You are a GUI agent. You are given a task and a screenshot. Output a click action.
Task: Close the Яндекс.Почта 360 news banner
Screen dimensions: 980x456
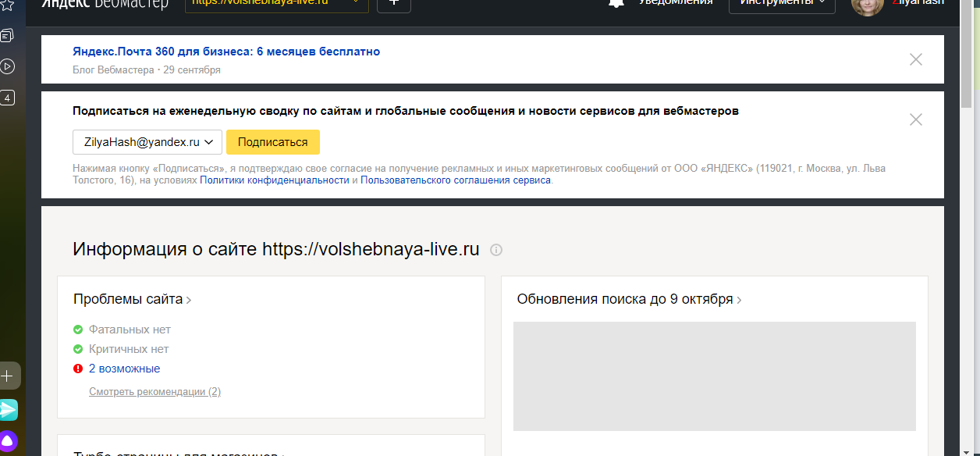pos(916,59)
